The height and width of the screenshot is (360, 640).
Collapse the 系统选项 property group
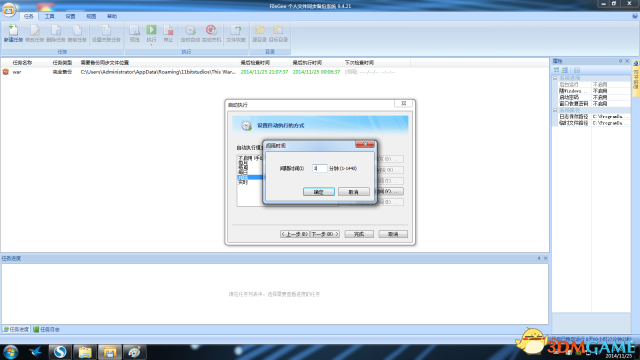click(x=555, y=78)
